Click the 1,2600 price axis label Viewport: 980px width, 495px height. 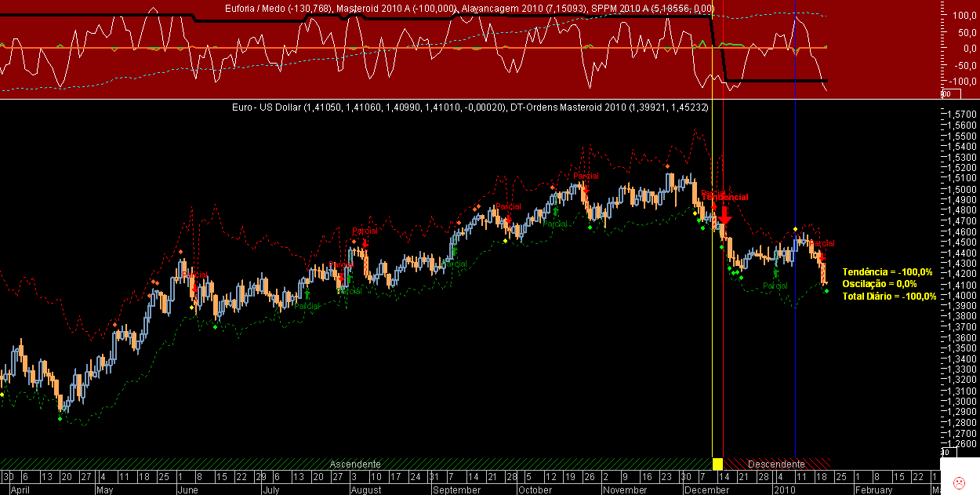960,443
